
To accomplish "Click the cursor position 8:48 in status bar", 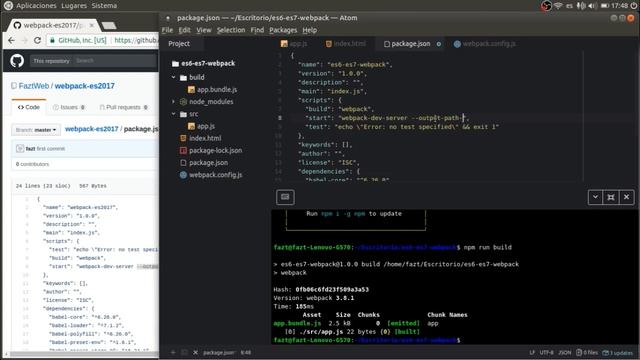I will [246, 353].
